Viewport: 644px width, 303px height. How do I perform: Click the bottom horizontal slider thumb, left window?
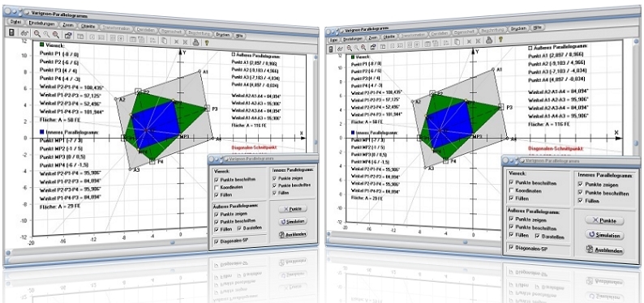pos(172,242)
